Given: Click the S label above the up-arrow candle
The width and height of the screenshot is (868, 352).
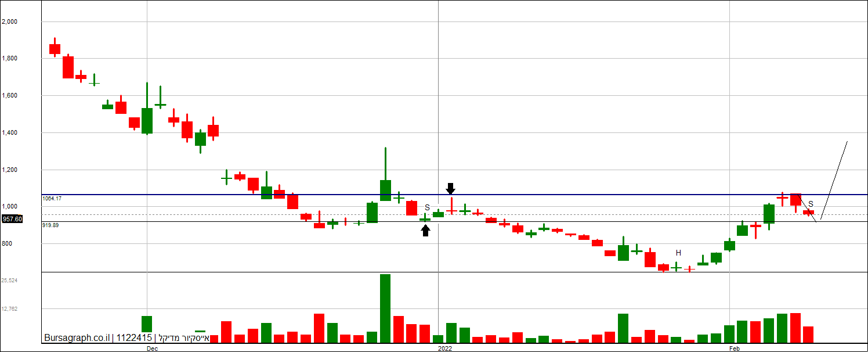Looking at the screenshot, I should (x=427, y=207).
